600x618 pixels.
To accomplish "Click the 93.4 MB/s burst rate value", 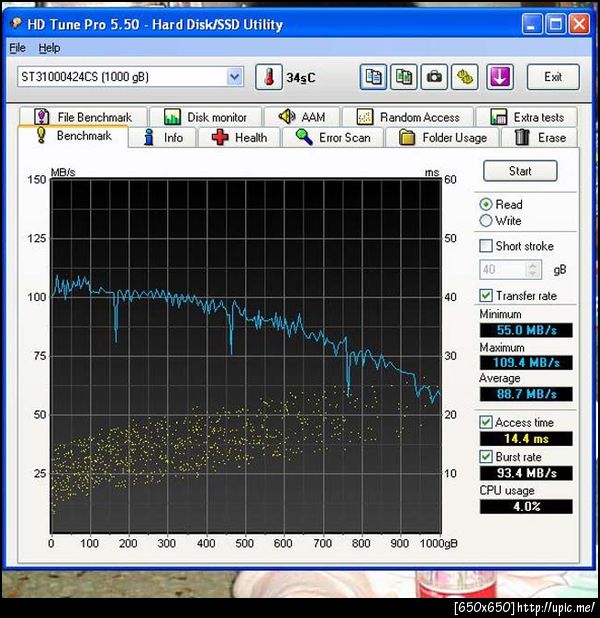I will pos(526,473).
